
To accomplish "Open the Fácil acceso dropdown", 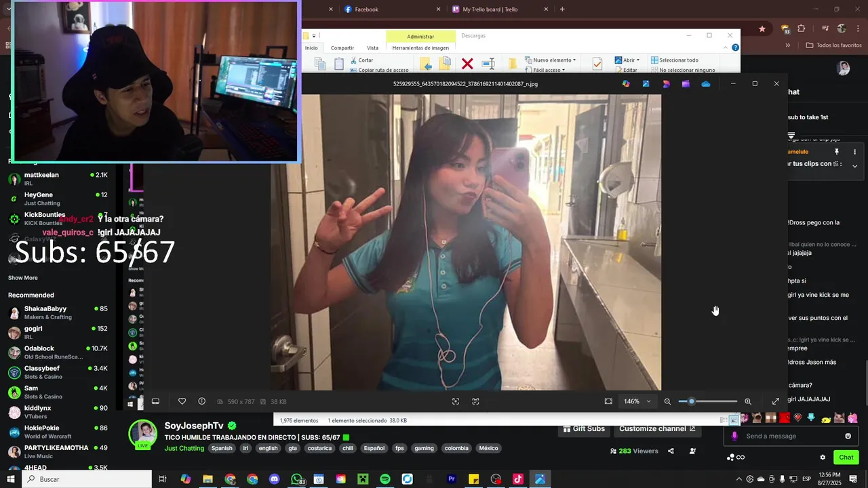I will [x=545, y=70].
